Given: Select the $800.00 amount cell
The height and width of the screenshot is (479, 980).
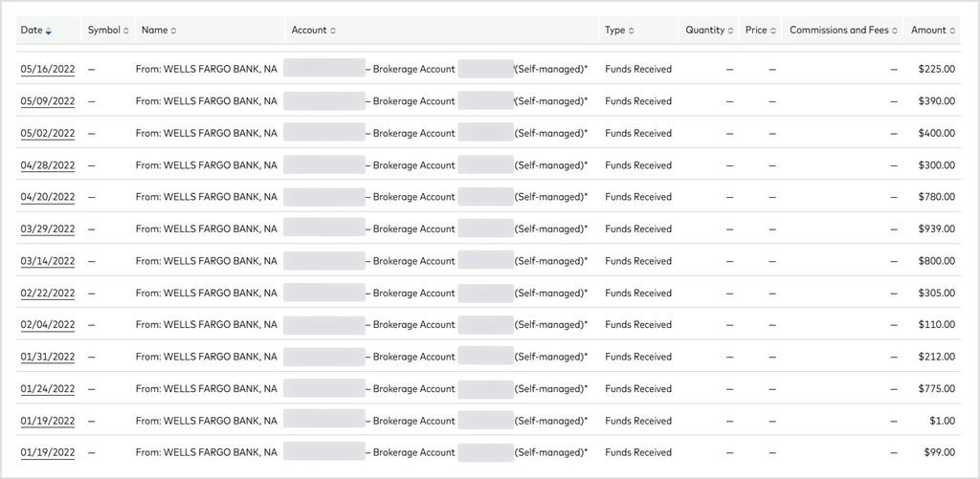Looking at the screenshot, I should tap(936, 261).
